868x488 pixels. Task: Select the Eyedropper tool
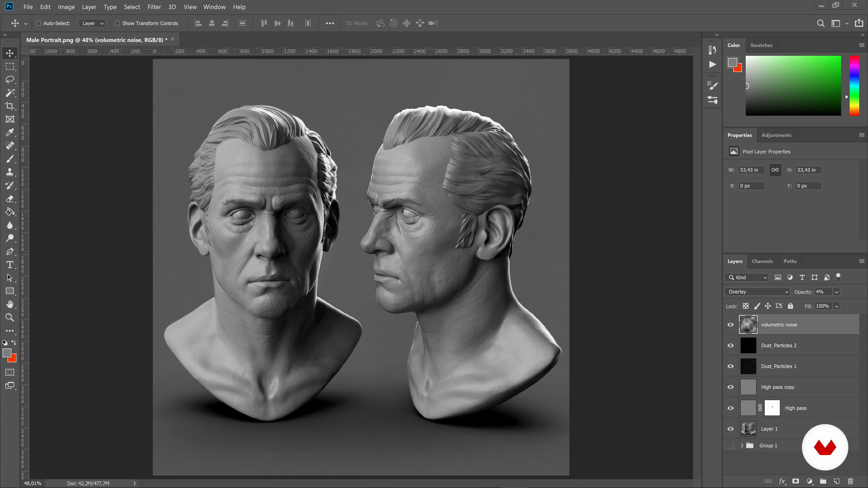tap(10, 132)
